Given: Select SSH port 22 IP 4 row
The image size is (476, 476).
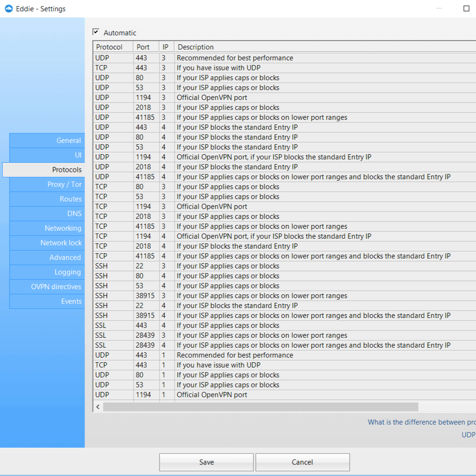Looking at the screenshot, I should (284, 306).
